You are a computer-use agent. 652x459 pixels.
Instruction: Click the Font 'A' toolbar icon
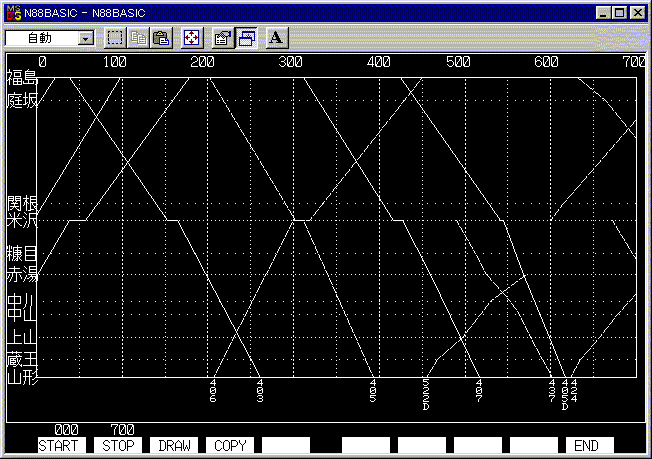pyautogui.click(x=277, y=38)
